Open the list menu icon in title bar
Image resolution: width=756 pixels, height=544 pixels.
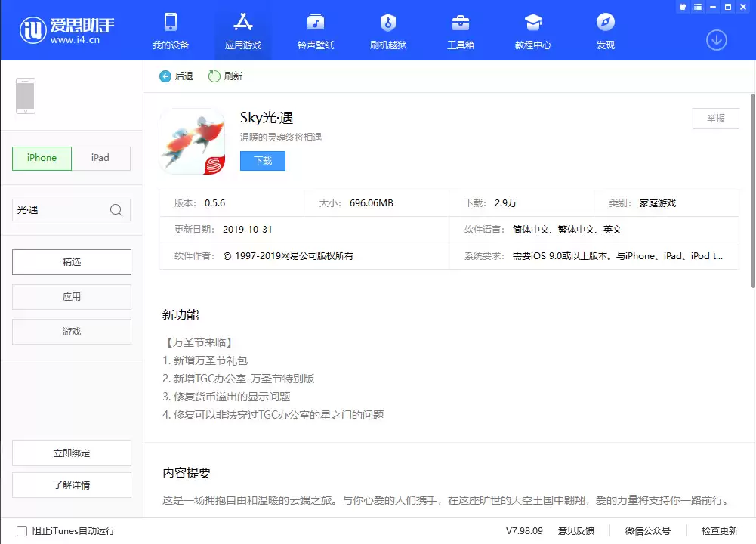(x=698, y=7)
